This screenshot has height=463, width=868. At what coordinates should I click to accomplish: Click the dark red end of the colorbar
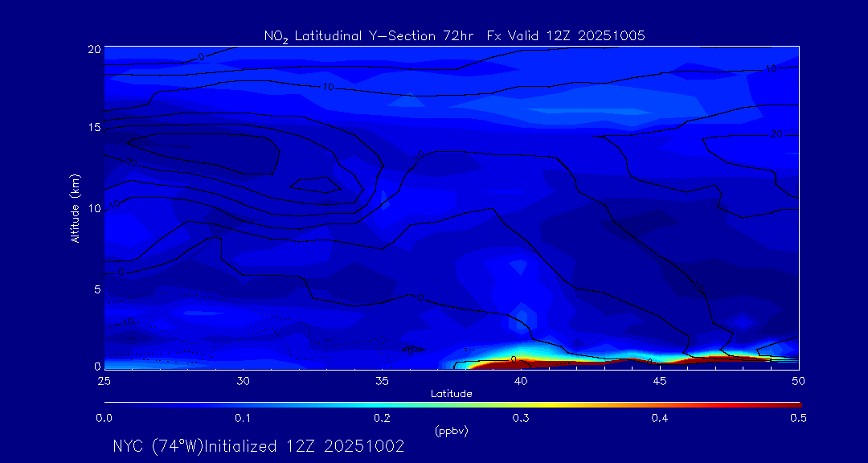click(x=796, y=404)
